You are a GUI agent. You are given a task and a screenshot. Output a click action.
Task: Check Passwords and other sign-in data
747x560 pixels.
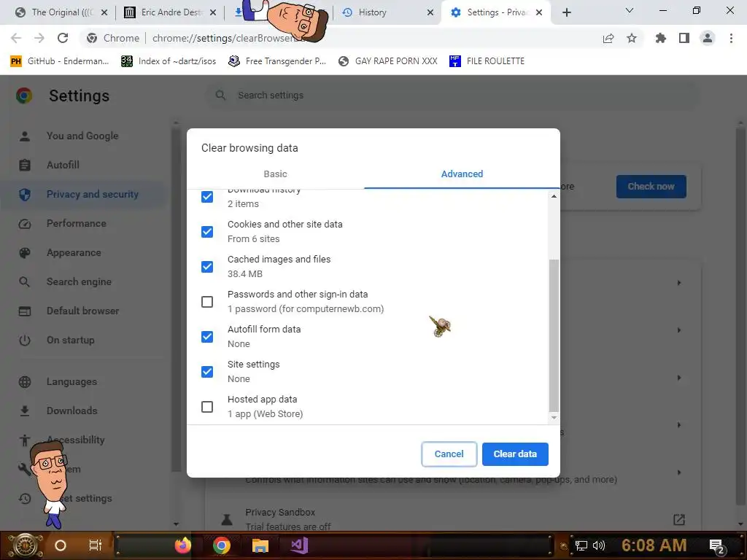[207, 301]
